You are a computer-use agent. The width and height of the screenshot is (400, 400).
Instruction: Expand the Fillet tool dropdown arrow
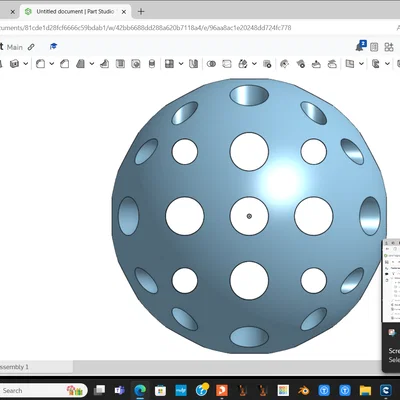[52, 64]
